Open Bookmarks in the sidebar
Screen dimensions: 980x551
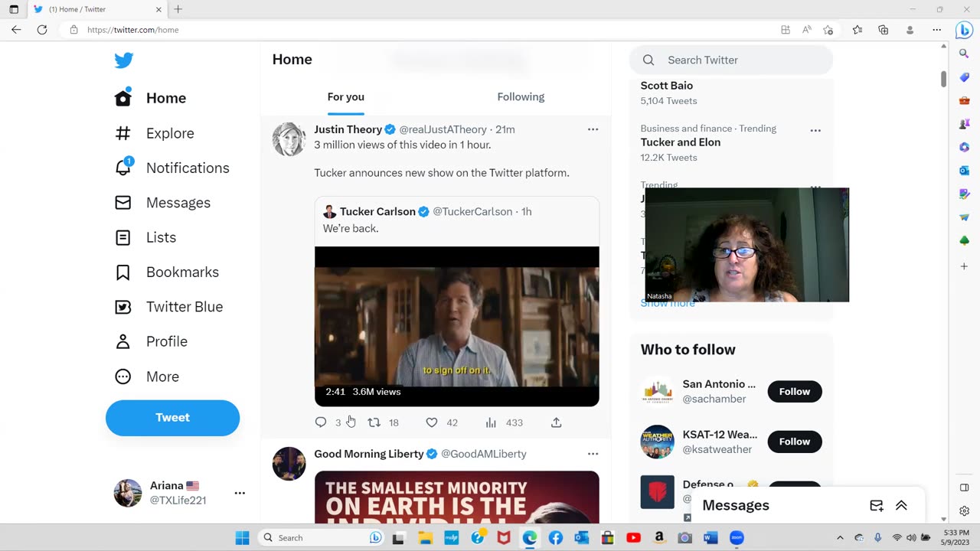(167, 272)
